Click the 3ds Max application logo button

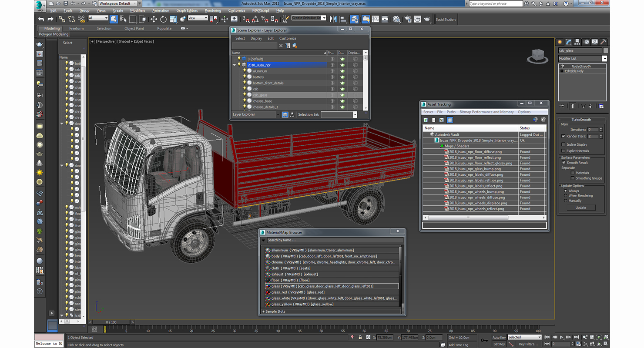[x=40, y=6]
